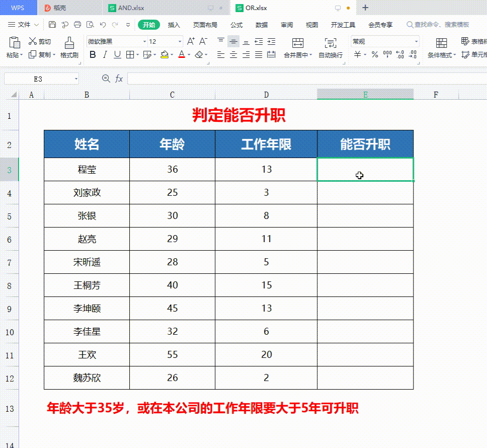Toggle middle vertical alignment
This screenshot has height=448, width=487.
(x=233, y=41)
